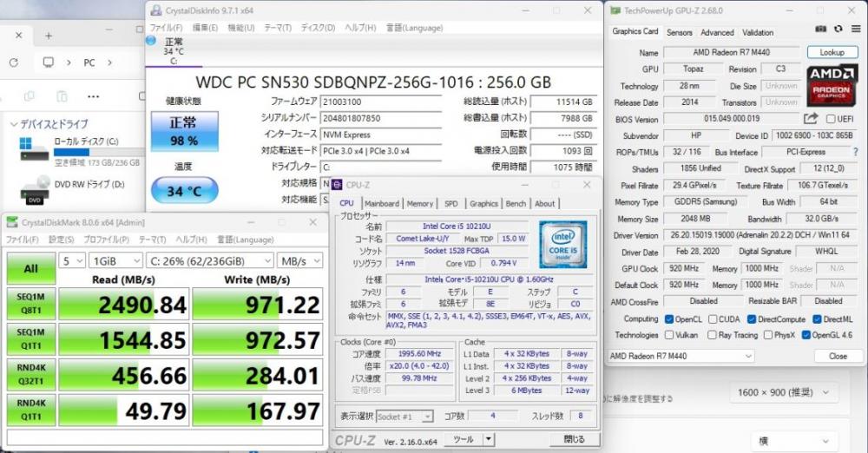Click 34 °C temperature indicator

coord(184,191)
